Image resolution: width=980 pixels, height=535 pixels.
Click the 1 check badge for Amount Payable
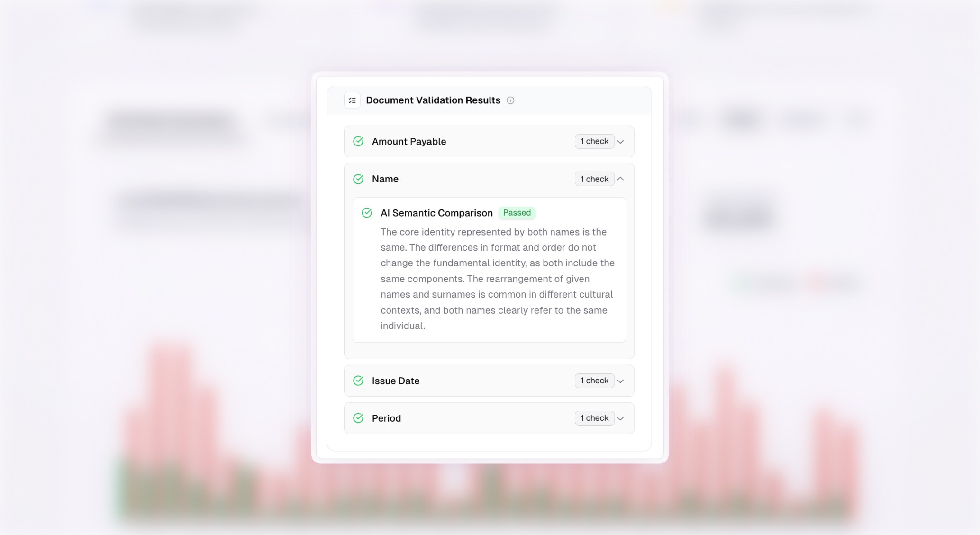tap(594, 141)
